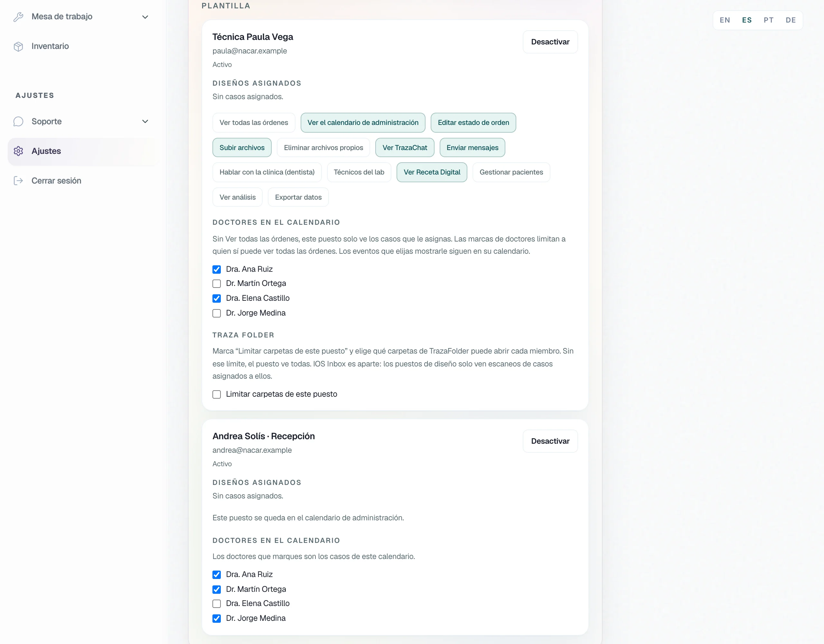Screen dimensions: 824x644
Task: Toggle Técnicos del lab permission
Action: (359, 173)
